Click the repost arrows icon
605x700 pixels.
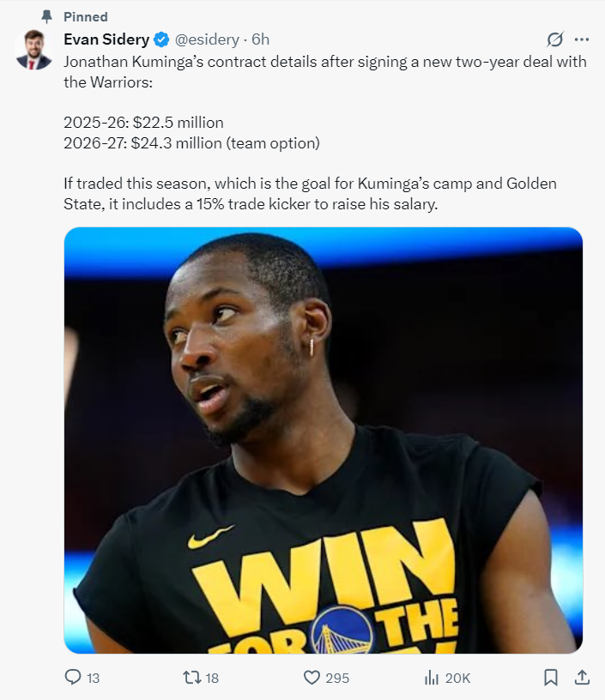click(x=192, y=678)
